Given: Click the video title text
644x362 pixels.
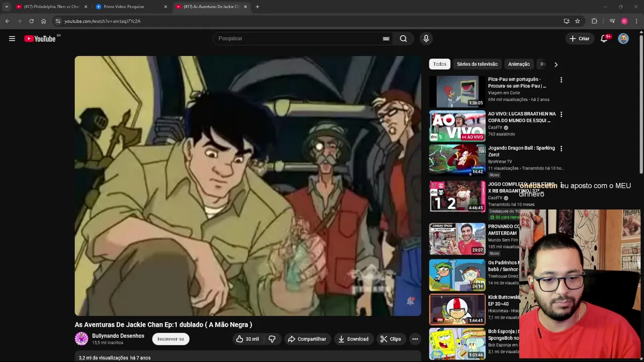Looking at the screenshot, I should click(164, 325).
